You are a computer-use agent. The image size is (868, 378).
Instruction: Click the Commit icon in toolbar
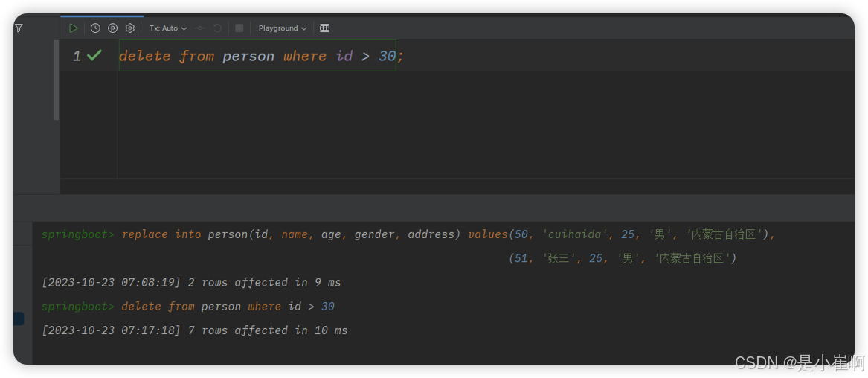[200, 28]
